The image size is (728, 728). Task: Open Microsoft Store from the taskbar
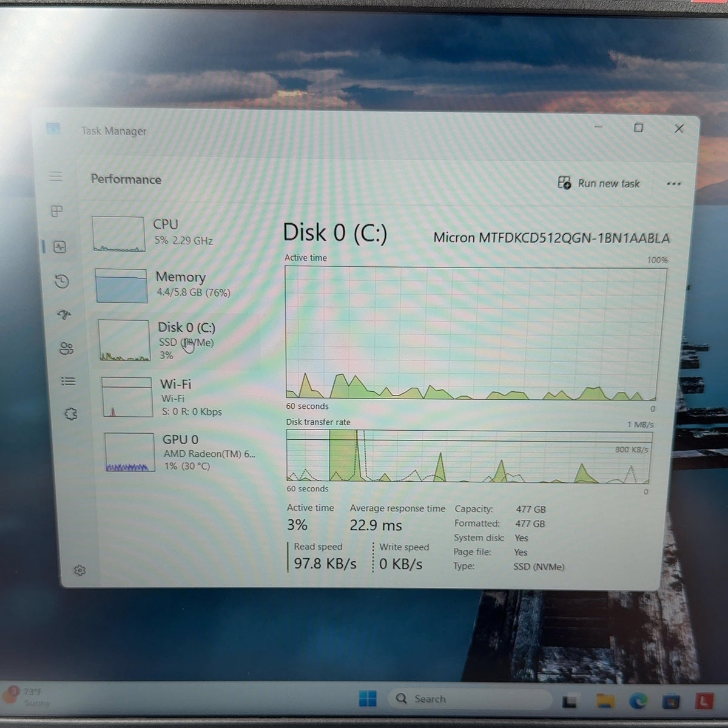click(x=670, y=701)
